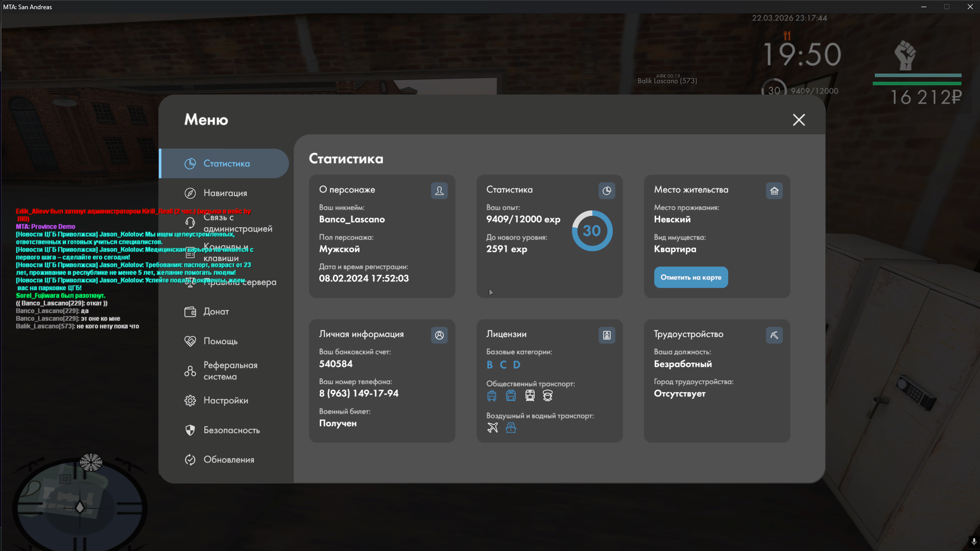The height and width of the screenshot is (551, 980).
Task: Click the boat license icon
Action: [511, 428]
